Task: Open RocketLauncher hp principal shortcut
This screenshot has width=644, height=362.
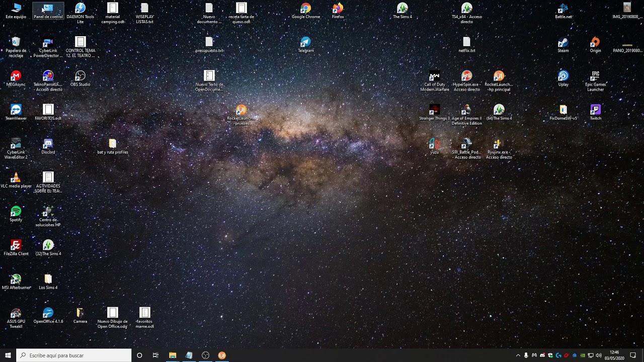Action: (x=499, y=81)
